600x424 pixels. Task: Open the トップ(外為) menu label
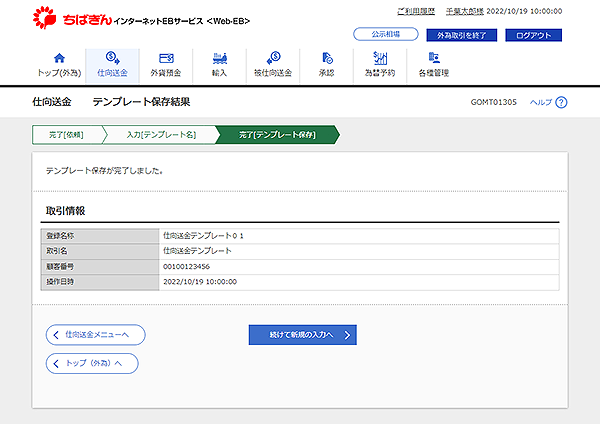point(59,73)
